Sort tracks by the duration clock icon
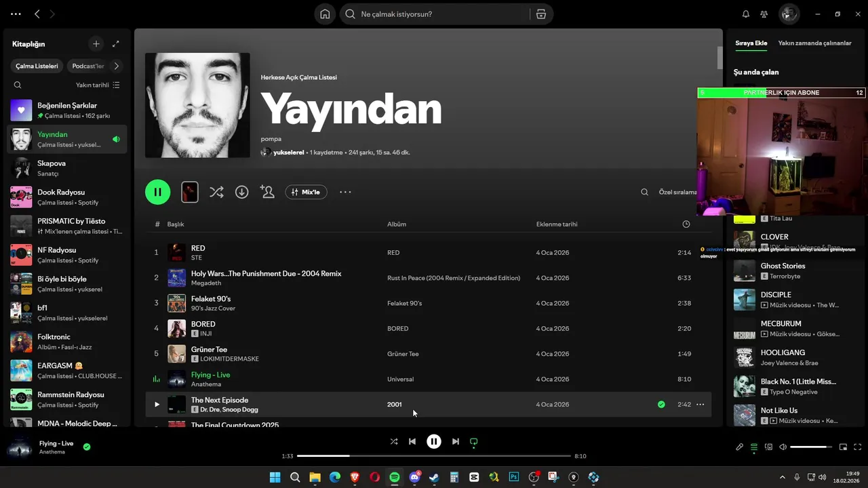 [686, 224]
